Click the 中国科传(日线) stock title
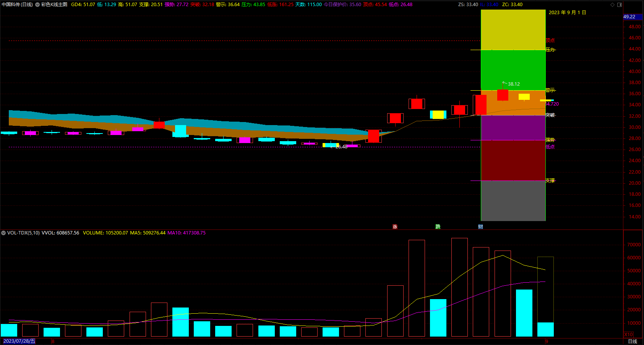 click(x=17, y=5)
